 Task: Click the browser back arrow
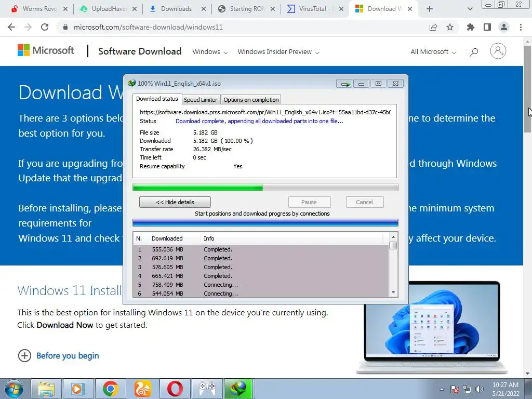pyautogui.click(x=11, y=27)
